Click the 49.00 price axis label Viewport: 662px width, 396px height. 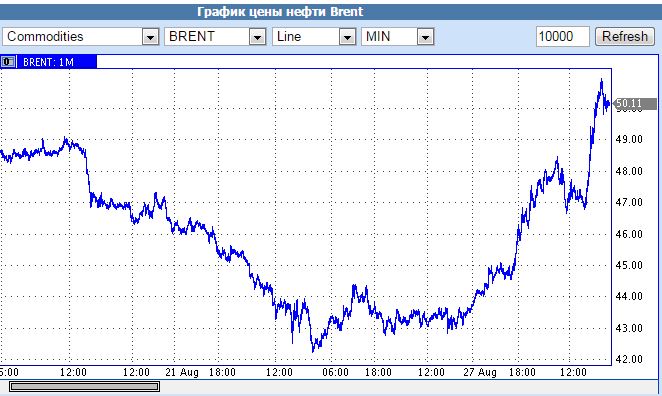(629, 140)
